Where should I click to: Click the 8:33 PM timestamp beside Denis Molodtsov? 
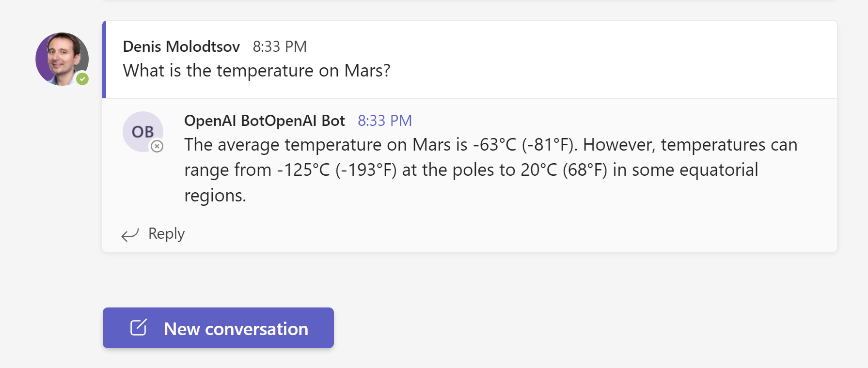coord(280,46)
